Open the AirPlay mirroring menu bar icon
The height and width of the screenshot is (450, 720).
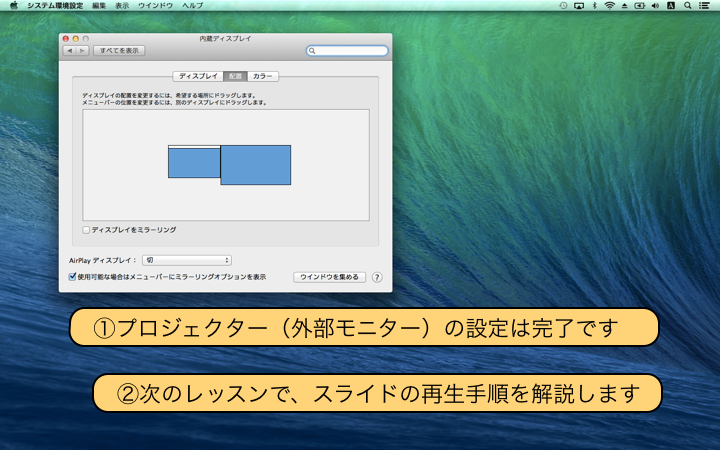coord(579,6)
